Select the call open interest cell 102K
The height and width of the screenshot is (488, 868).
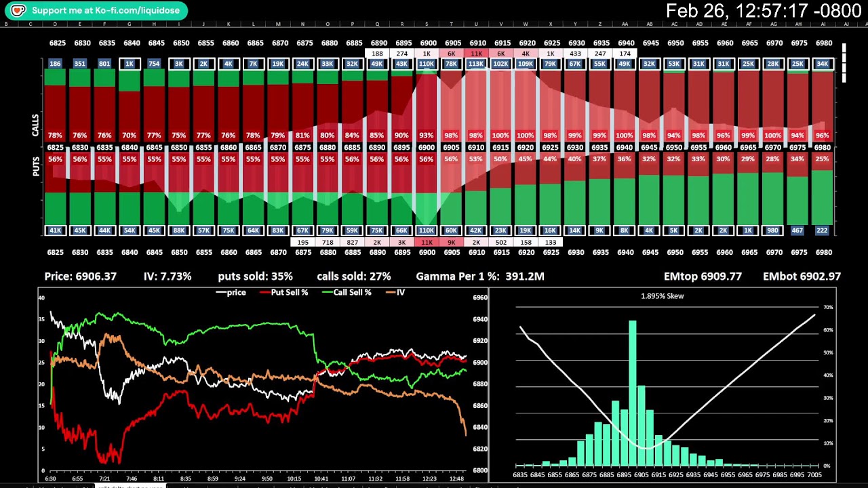pyautogui.click(x=500, y=64)
